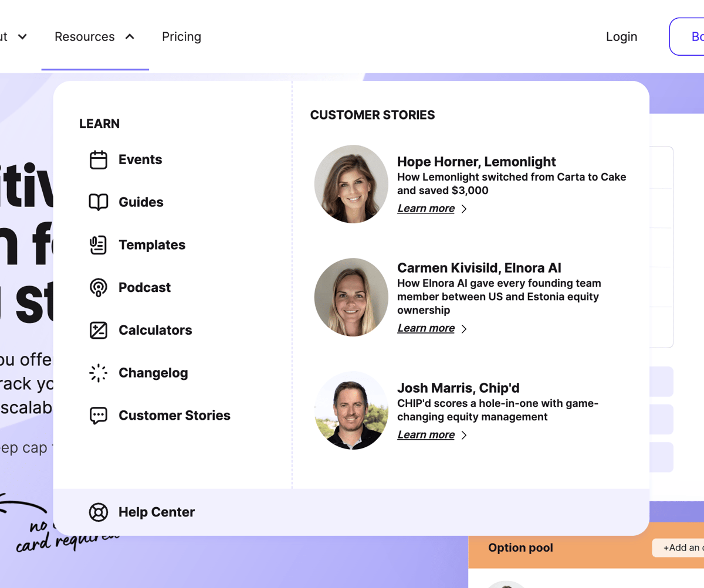
Task: Click the Changelog sparkle icon
Action: point(99,372)
